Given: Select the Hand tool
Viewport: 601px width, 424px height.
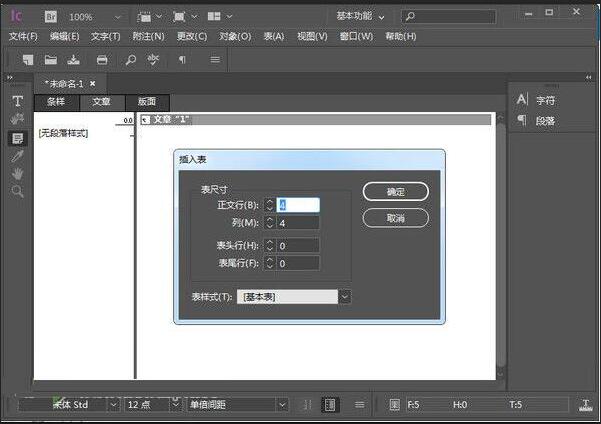Looking at the screenshot, I should click(x=17, y=174).
